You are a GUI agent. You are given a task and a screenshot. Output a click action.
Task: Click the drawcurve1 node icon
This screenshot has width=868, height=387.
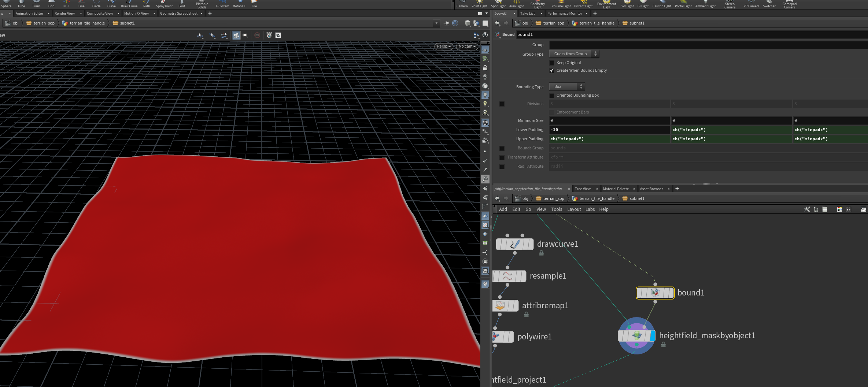pos(514,244)
